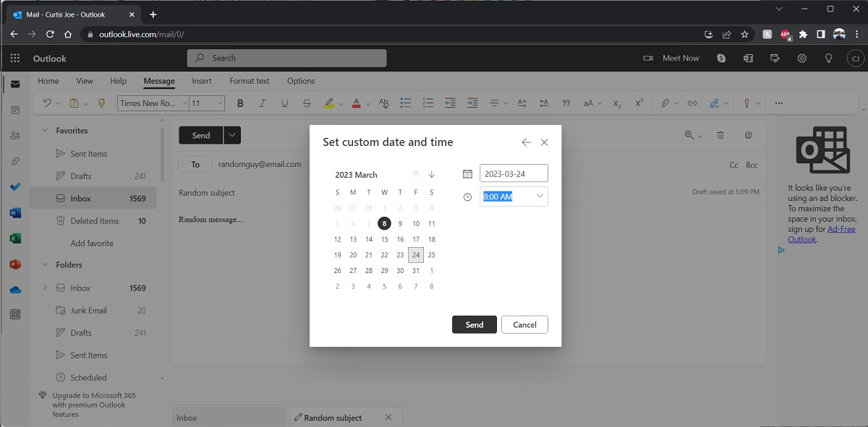Open the More apps grid icon
This screenshot has width=868, height=427.
point(14,314)
